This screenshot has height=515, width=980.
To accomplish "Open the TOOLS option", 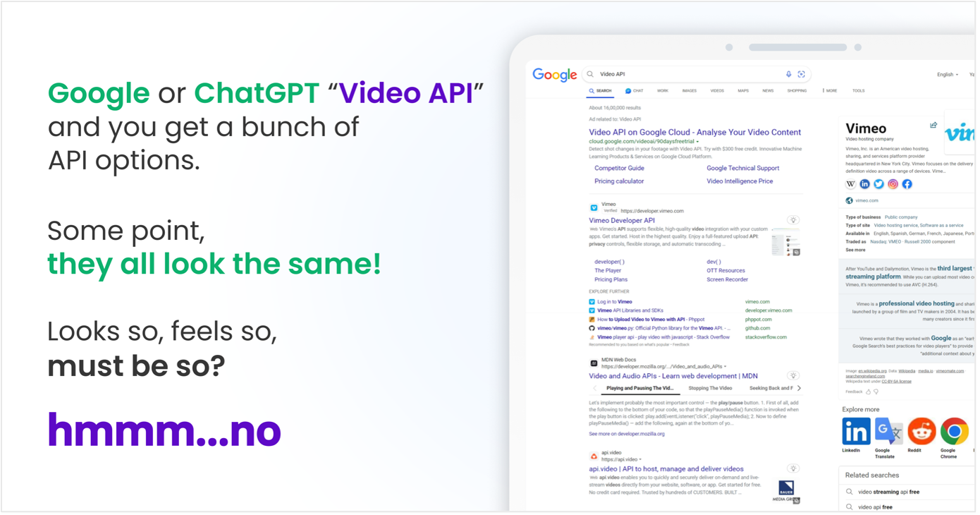I will (x=858, y=90).
